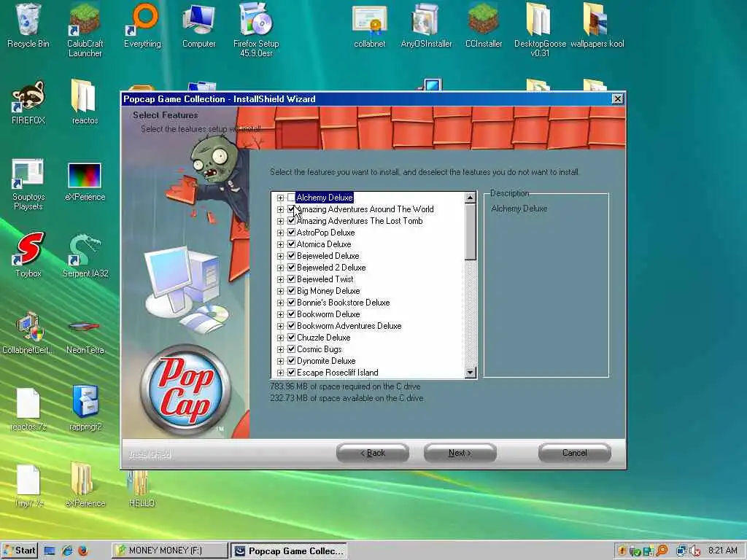Click feature list scroll up arrow
Viewport: 747px width, 560px height.
471,198
